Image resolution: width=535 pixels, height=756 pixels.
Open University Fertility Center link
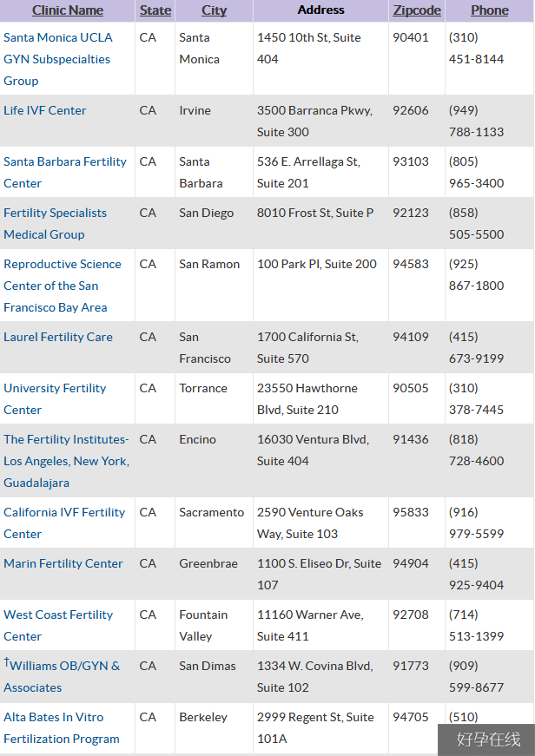pyautogui.click(x=55, y=398)
